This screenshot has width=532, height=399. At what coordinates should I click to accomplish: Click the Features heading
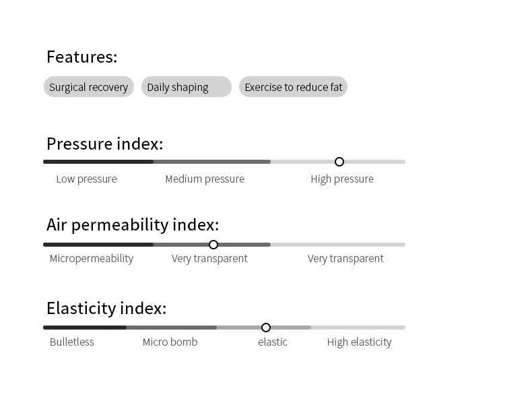pyautogui.click(x=81, y=57)
